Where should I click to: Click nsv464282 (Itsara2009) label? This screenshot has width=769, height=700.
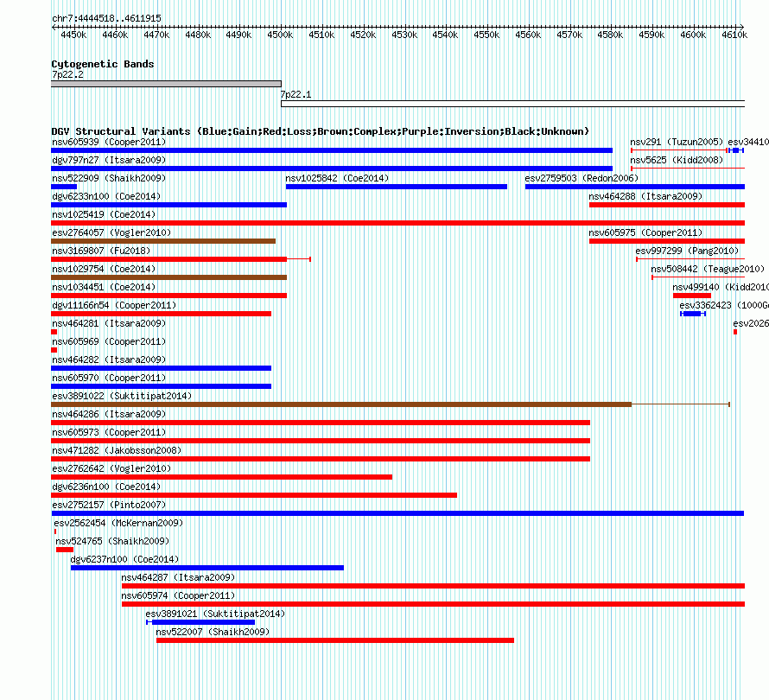pyautogui.click(x=109, y=360)
